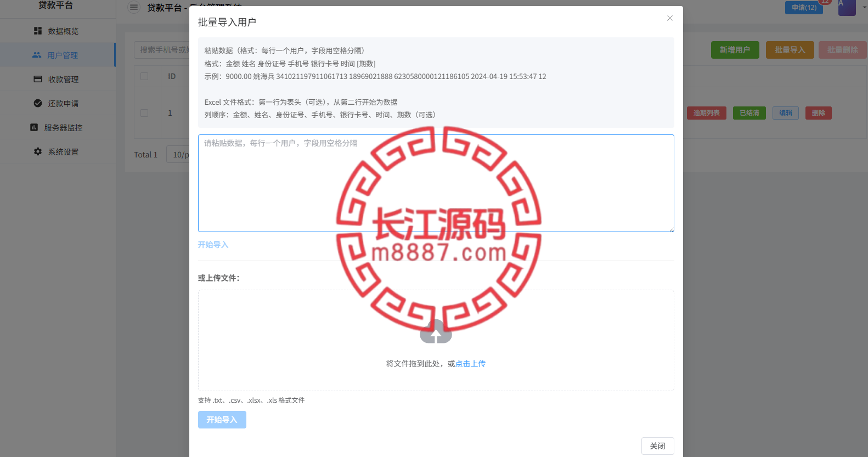Click the checkmark icon beside 还款申请
Image resolution: width=868 pixels, height=457 pixels.
(x=38, y=103)
